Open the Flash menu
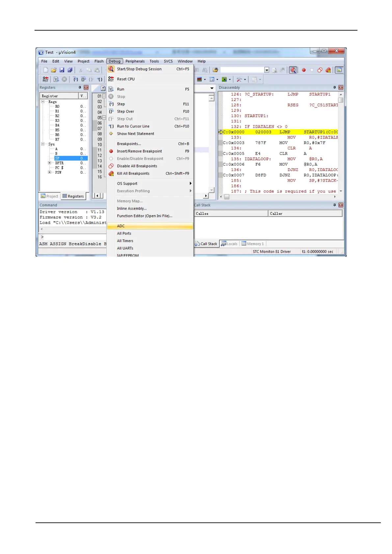Screen dimensions: 392x554 click(x=99, y=61)
